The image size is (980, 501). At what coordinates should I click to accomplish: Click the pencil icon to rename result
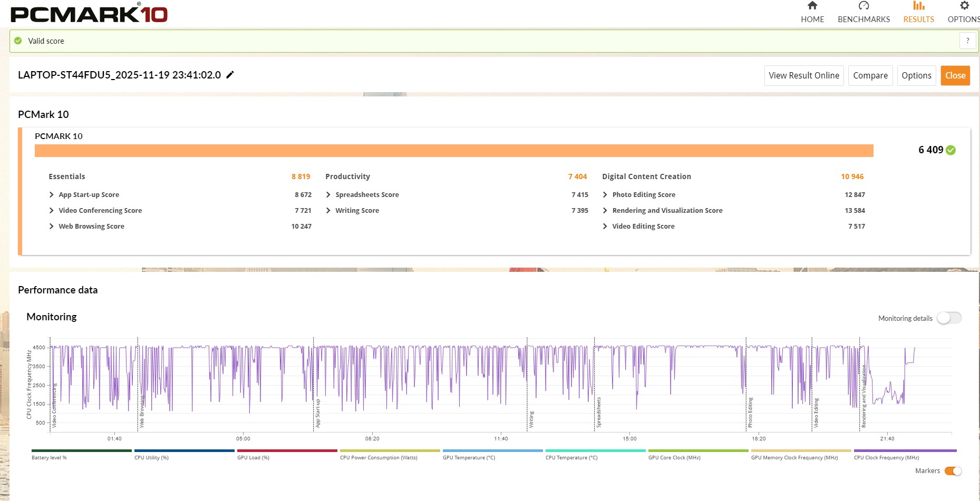point(230,75)
